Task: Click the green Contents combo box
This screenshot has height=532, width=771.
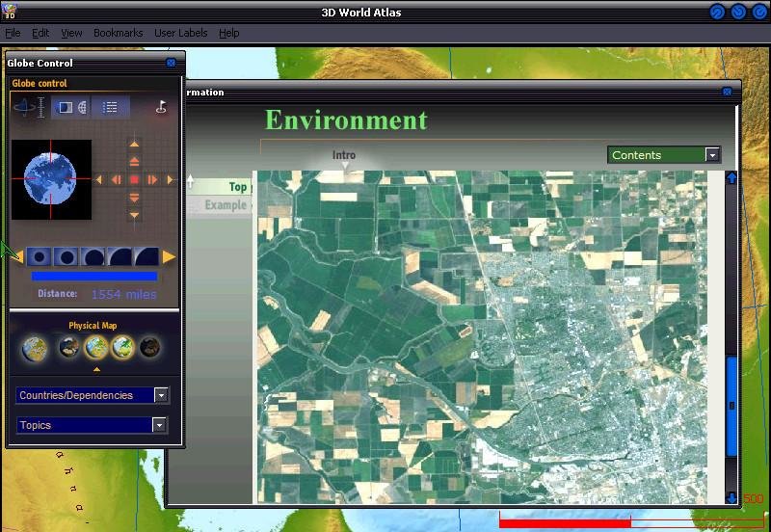Action: click(x=664, y=155)
